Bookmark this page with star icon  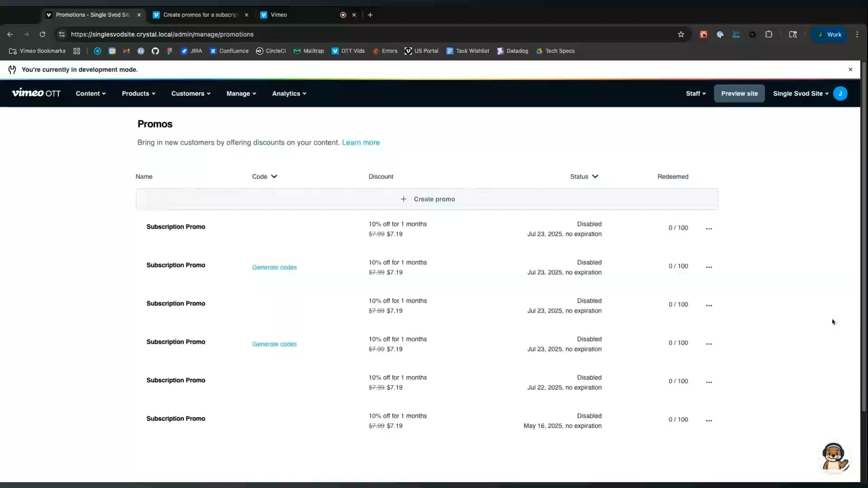[x=681, y=34]
